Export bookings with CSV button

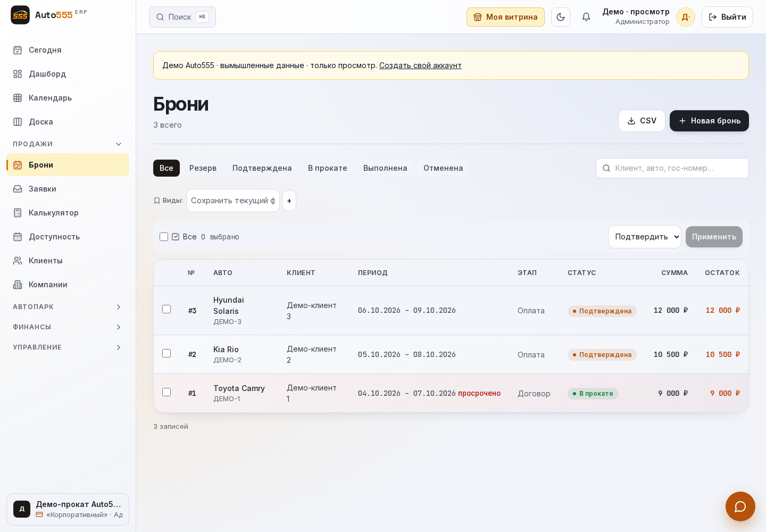coord(642,121)
